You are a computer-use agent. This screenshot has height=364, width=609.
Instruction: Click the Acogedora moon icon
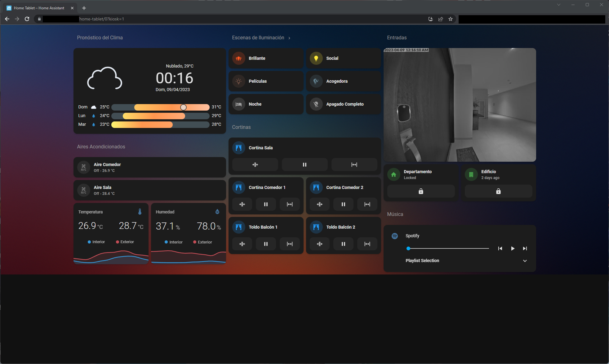click(x=316, y=81)
